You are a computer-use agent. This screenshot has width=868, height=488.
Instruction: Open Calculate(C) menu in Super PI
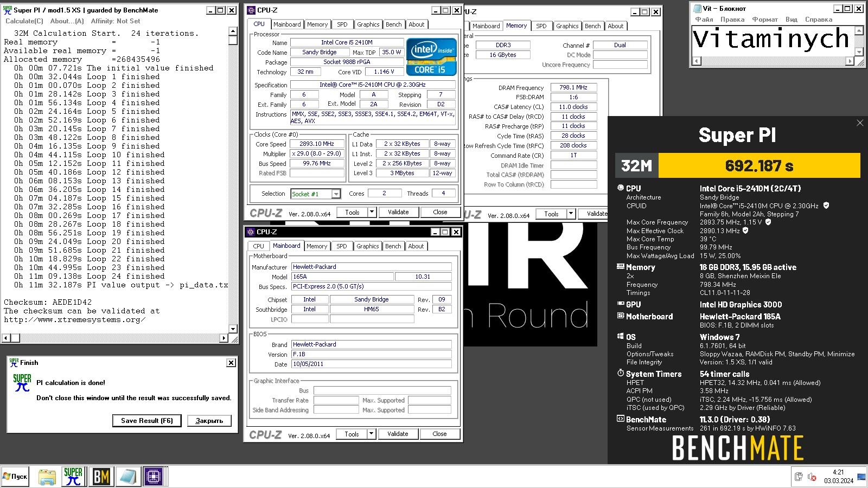click(24, 21)
